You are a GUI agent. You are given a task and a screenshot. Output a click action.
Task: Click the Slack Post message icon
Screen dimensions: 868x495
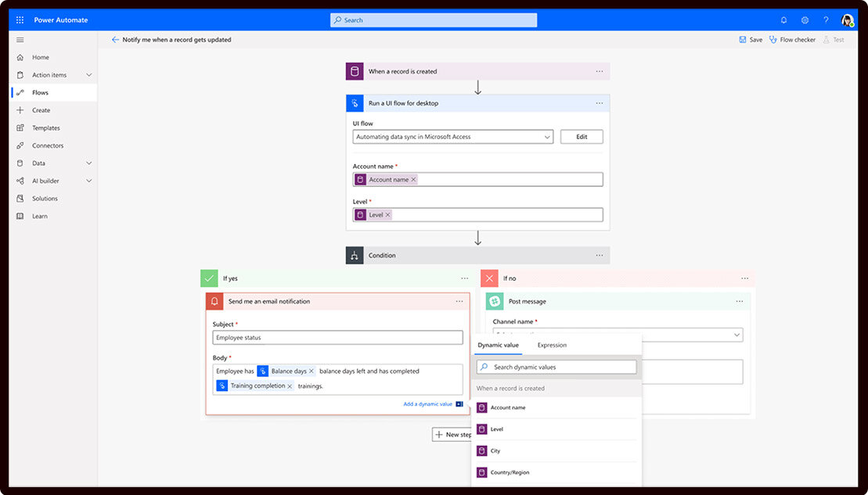point(495,301)
